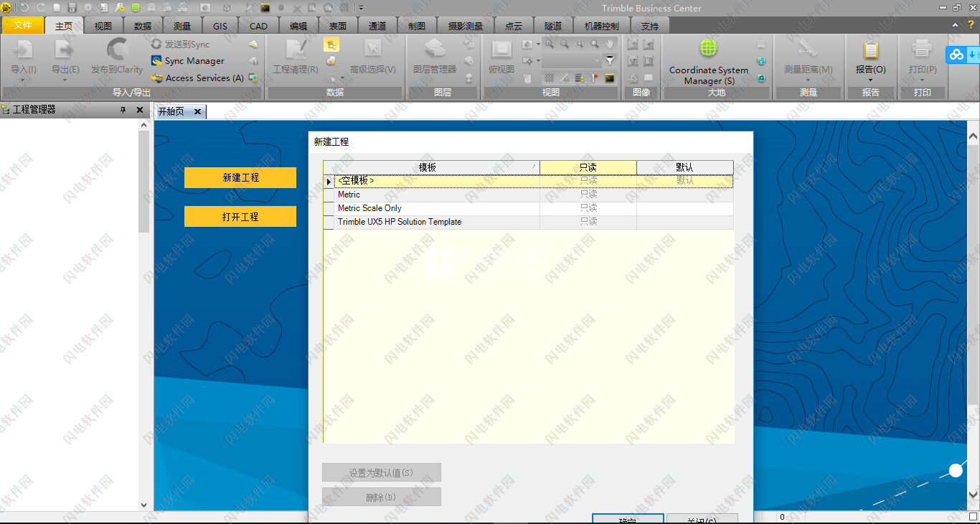Click the 导出(E) export icon
This screenshot has height=524, width=980.
pyautogui.click(x=65, y=50)
